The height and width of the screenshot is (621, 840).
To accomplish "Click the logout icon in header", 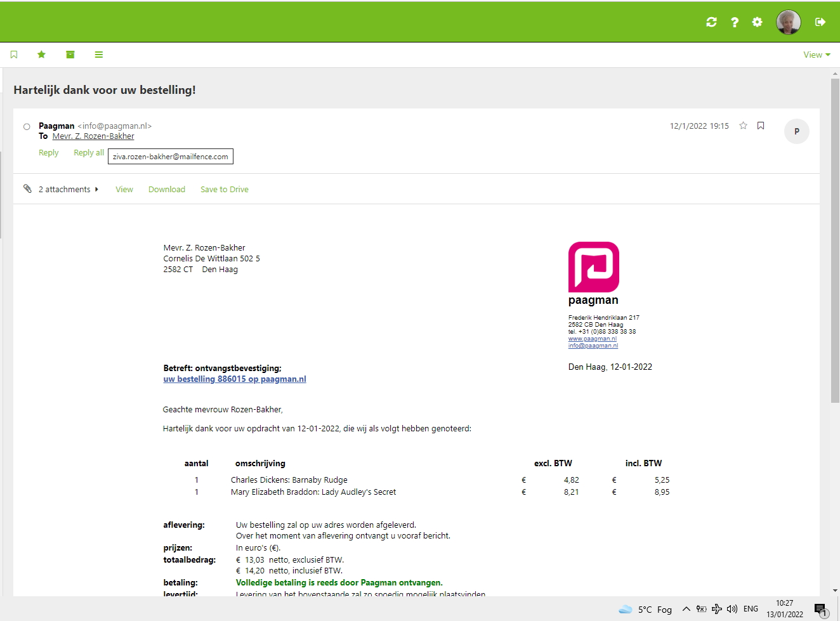I will [820, 22].
